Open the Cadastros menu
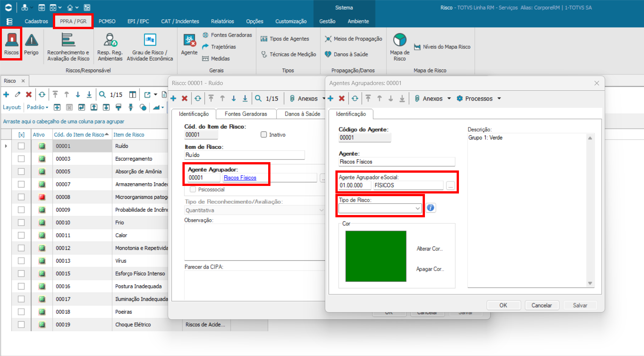Screen dimensions: 644x356 pyautogui.click(x=36, y=21)
